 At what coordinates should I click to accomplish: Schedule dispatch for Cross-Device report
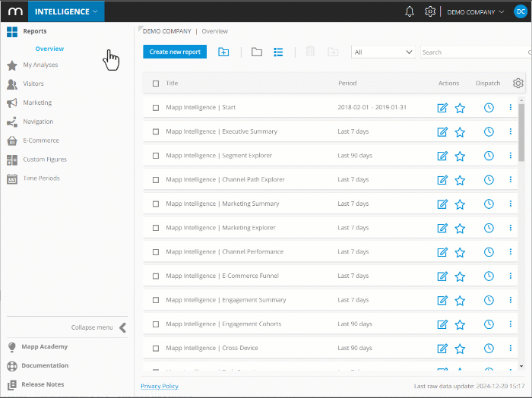pos(489,348)
